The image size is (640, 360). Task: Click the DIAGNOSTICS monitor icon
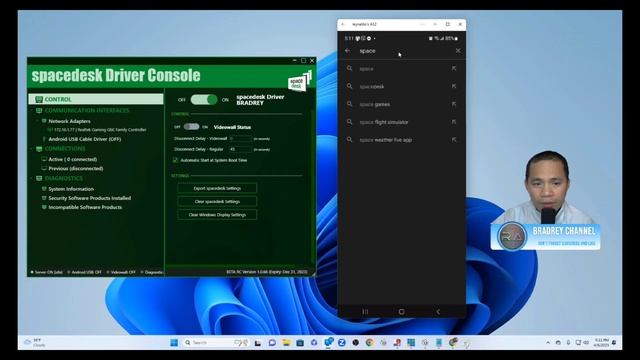39,178
